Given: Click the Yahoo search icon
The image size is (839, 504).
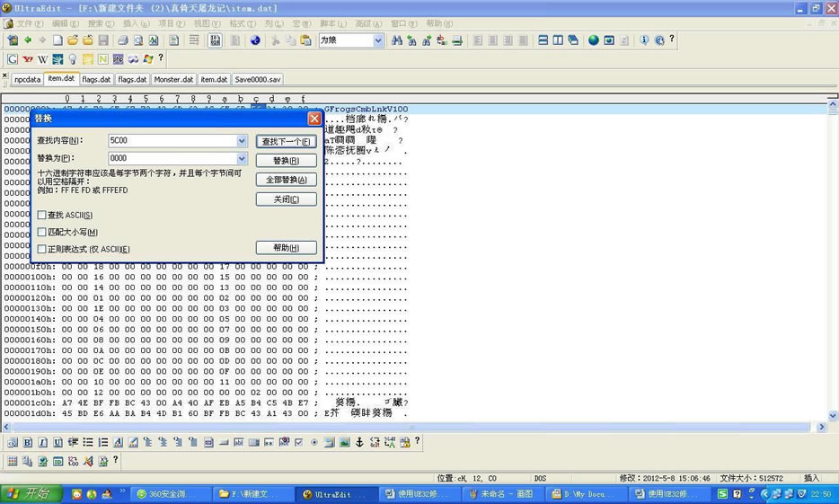Looking at the screenshot, I should [x=28, y=59].
